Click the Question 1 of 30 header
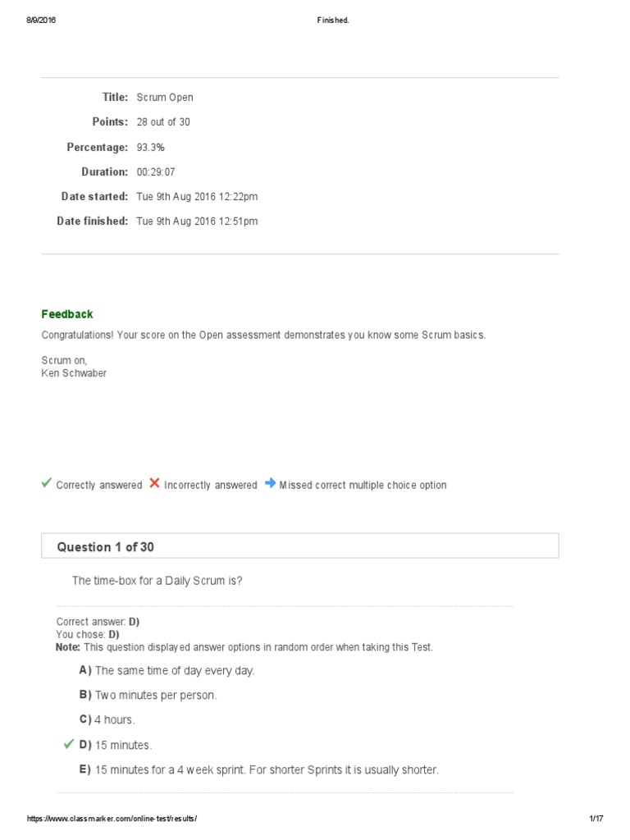Screen dimensions: 630x840 point(105,547)
